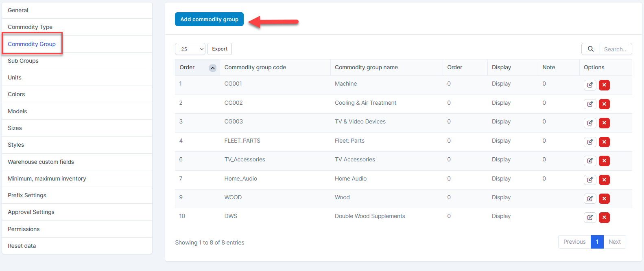Edit the Wood commodity group row

pyautogui.click(x=590, y=198)
